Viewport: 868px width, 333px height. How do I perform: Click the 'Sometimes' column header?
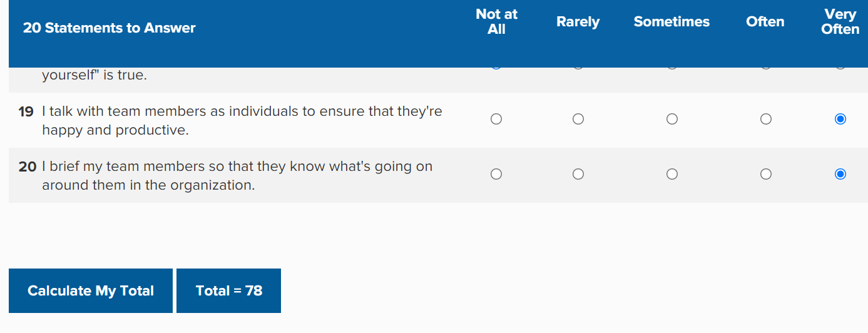(x=671, y=22)
